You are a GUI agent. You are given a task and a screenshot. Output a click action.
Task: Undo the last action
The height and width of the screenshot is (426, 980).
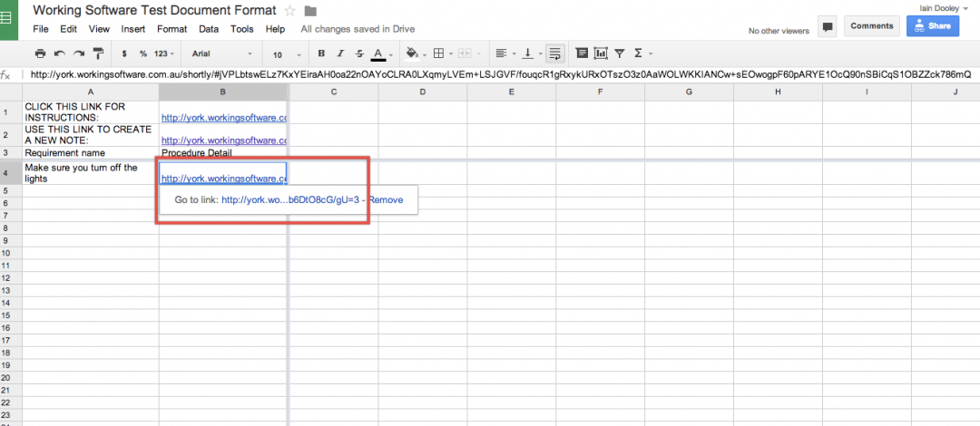click(x=60, y=53)
